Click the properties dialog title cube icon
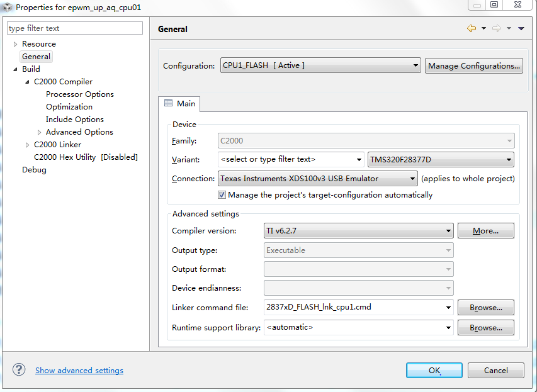537x392 pixels. point(7,7)
